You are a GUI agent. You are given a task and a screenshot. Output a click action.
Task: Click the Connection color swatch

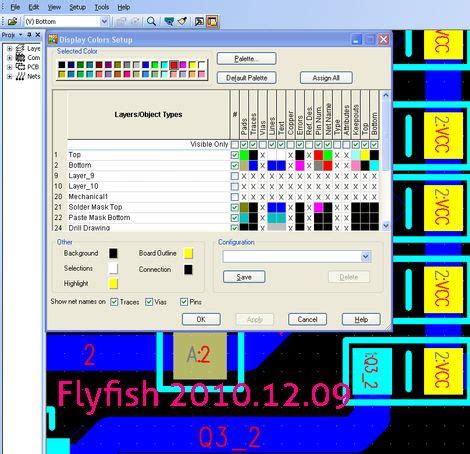coord(188,269)
